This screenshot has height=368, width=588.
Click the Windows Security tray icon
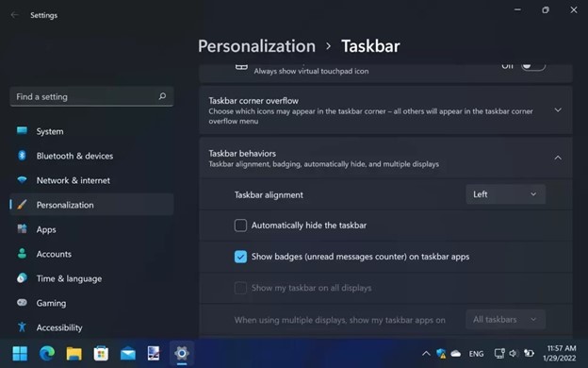[x=441, y=353]
